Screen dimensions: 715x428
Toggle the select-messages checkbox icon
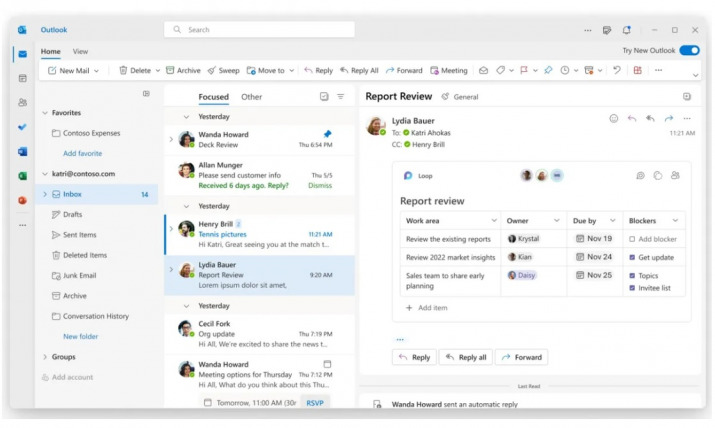tap(324, 97)
